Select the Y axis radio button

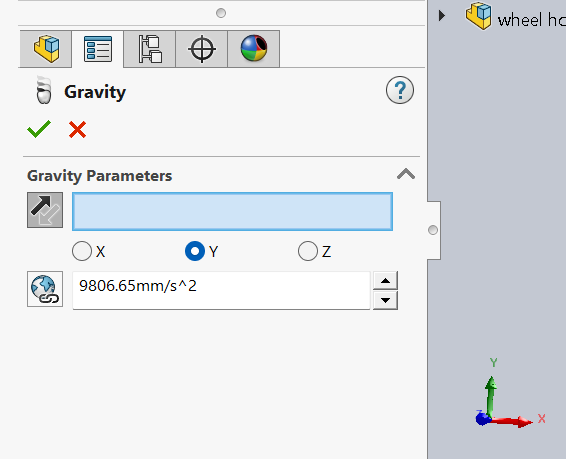(x=195, y=251)
